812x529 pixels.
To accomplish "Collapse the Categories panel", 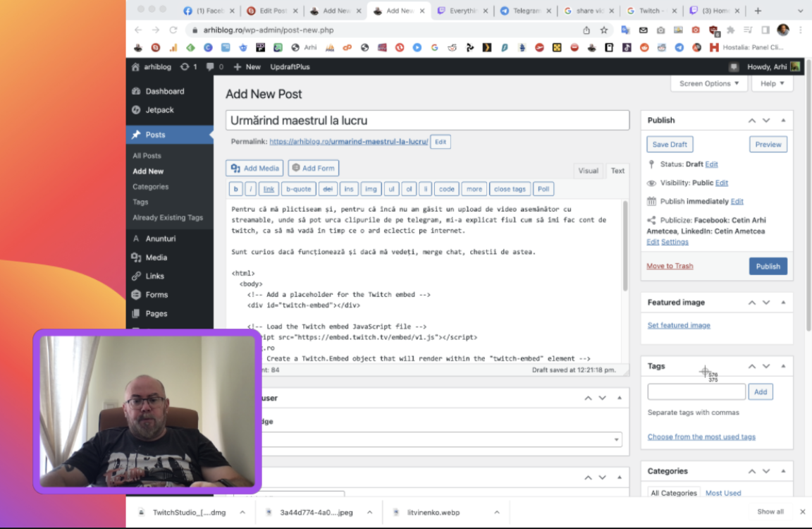I will [x=783, y=471].
